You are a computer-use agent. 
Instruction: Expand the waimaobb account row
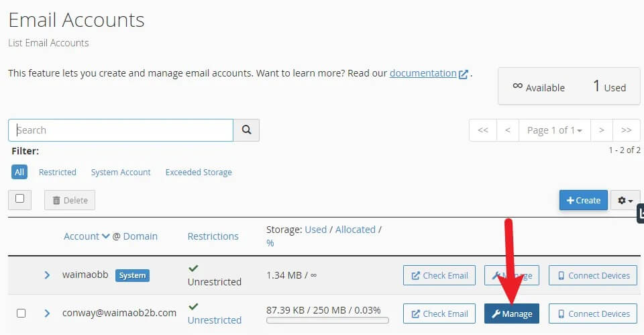[x=47, y=275]
